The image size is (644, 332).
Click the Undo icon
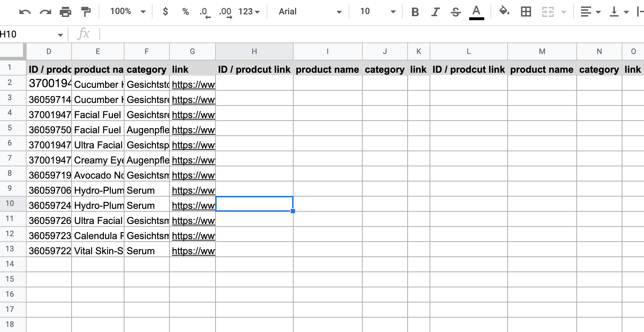tap(25, 12)
